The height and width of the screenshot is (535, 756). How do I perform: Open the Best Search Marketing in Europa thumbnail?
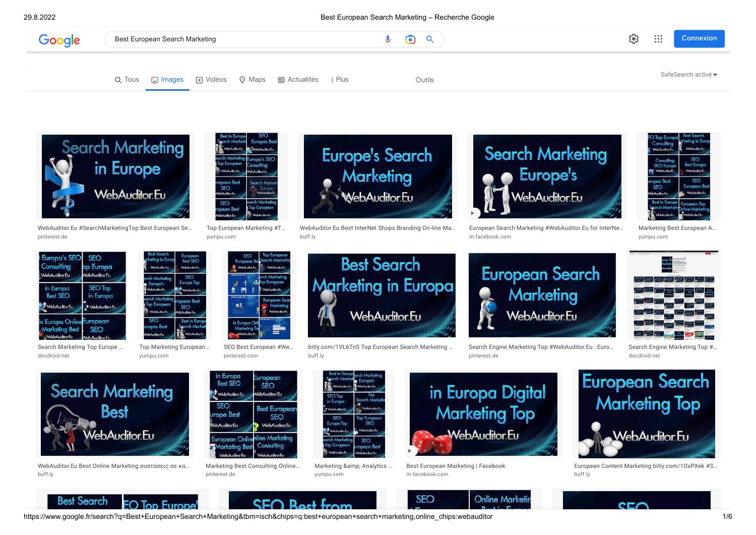coord(382,295)
